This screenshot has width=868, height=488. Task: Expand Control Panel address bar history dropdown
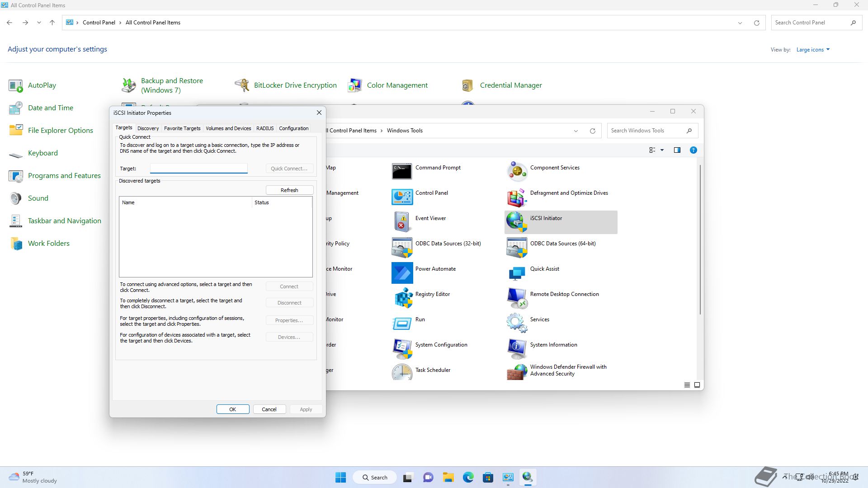[740, 23]
